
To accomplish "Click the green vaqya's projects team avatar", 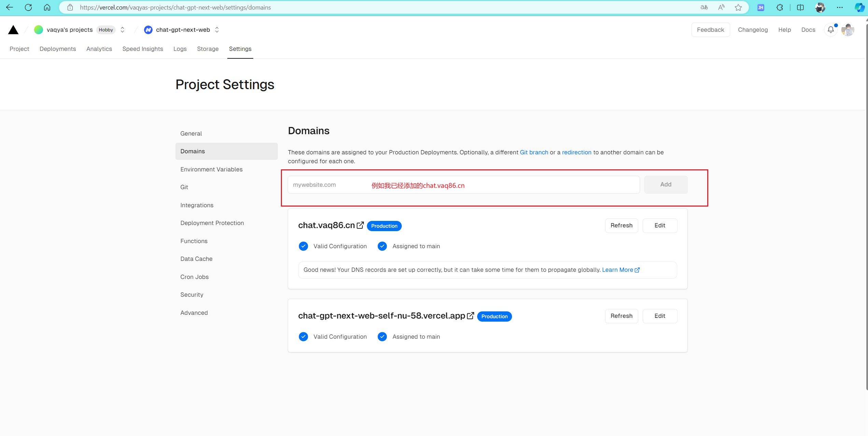I will pos(39,30).
